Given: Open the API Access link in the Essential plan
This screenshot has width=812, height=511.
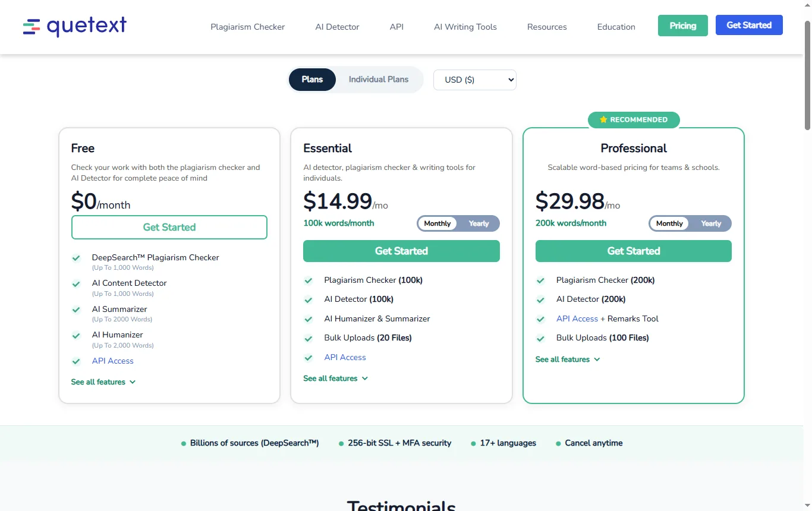Looking at the screenshot, I should [x=345, y=358].
